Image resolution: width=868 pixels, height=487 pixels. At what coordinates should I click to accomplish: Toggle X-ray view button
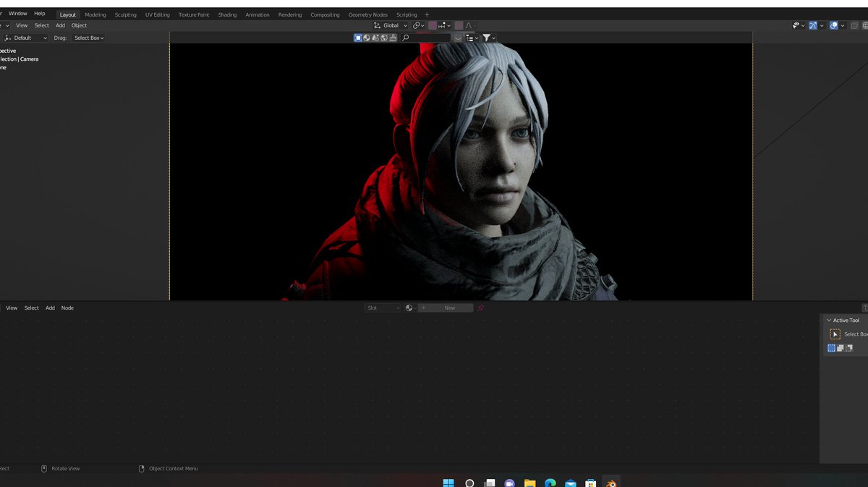tap(854, 25)
